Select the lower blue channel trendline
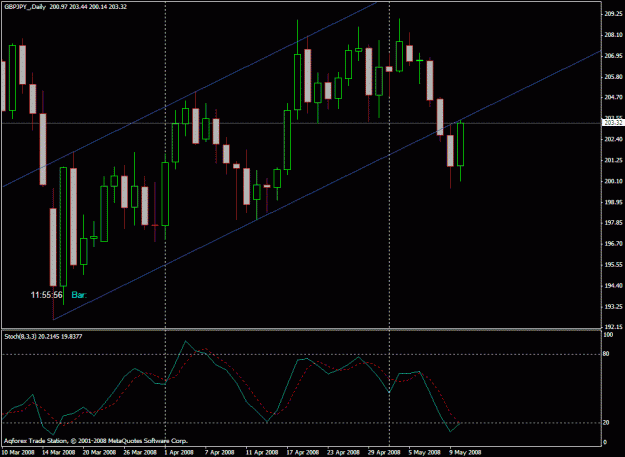The image size is (625, 457). 327,185
